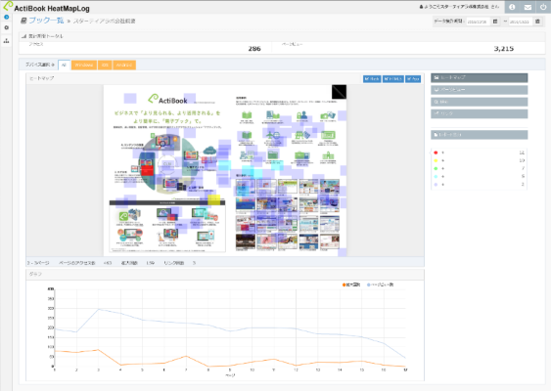Click the power logout icon
The image size is (551, 392).
point(543,7)
